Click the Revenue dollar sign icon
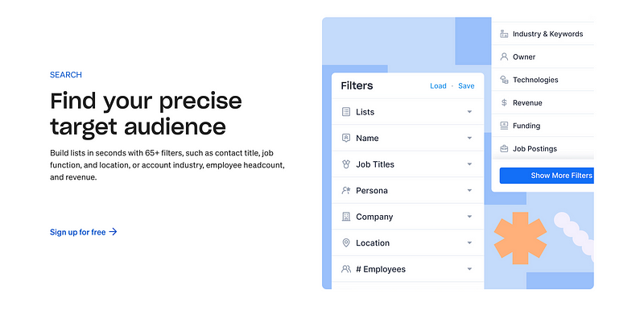 coord(504,103)
